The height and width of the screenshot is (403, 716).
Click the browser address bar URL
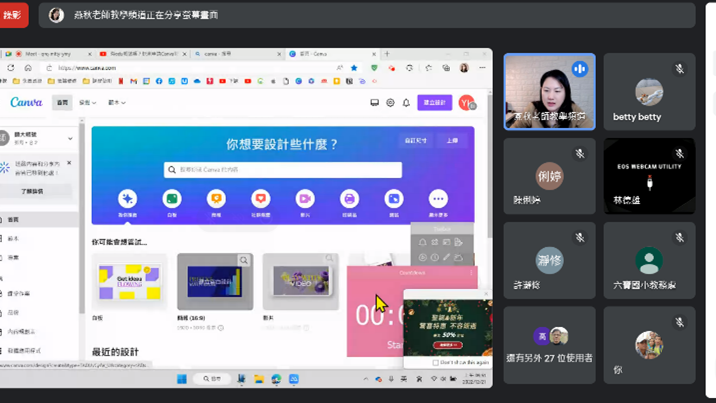(87, 68)
